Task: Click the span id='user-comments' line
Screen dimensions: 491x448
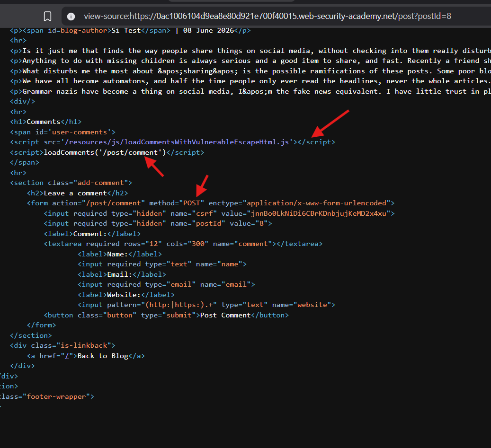Action: click(62, 132)
